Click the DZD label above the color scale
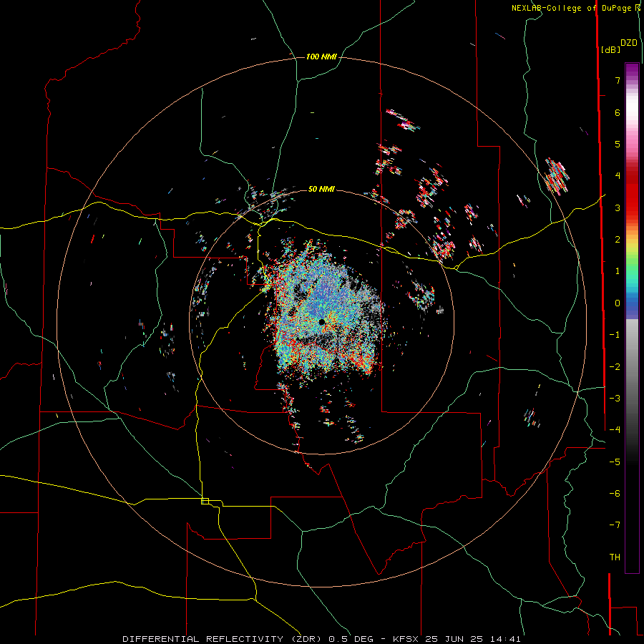The width and height of the screenshot is (644, 644). pyautogui.click(x=629, y=43)
